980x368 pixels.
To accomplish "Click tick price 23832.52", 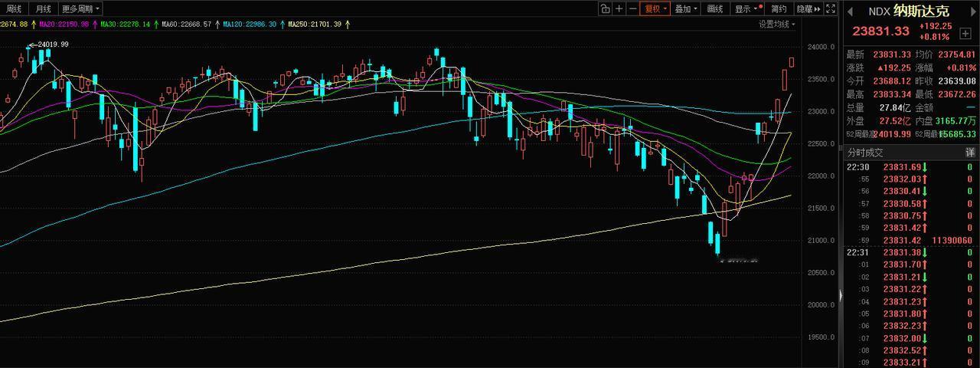I will pos(900,350).
